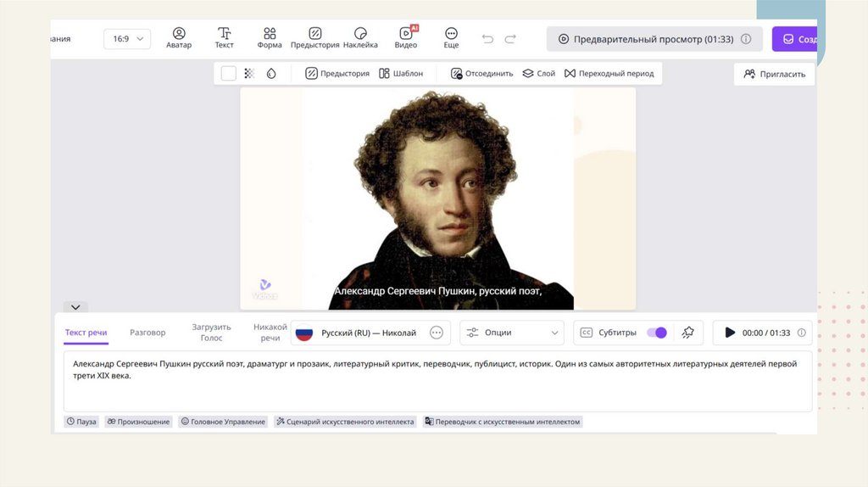Image resolution: width=868 pixels, height=487 pixels.
Task: Open the Наклейка sticker tool
Action: tap(360, 38)
